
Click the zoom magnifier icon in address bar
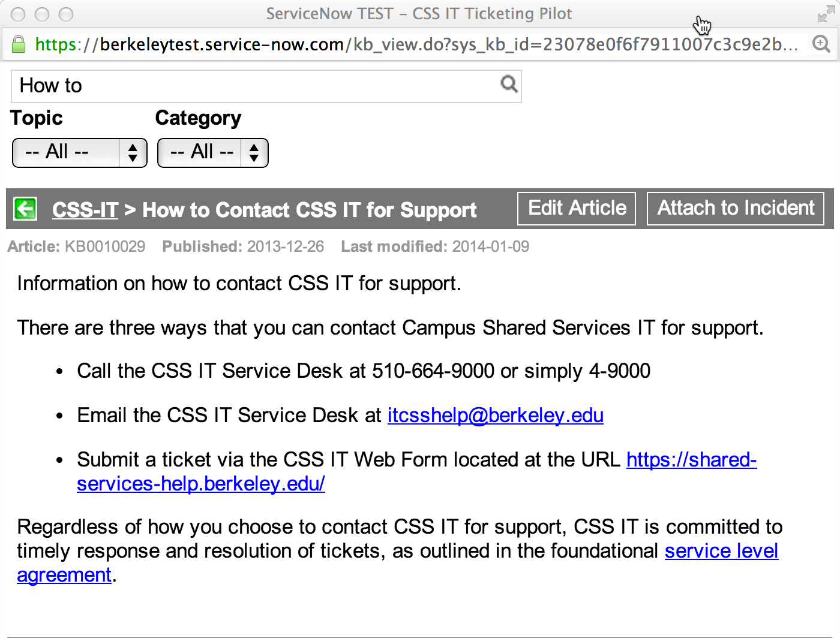tap(821, 44)
